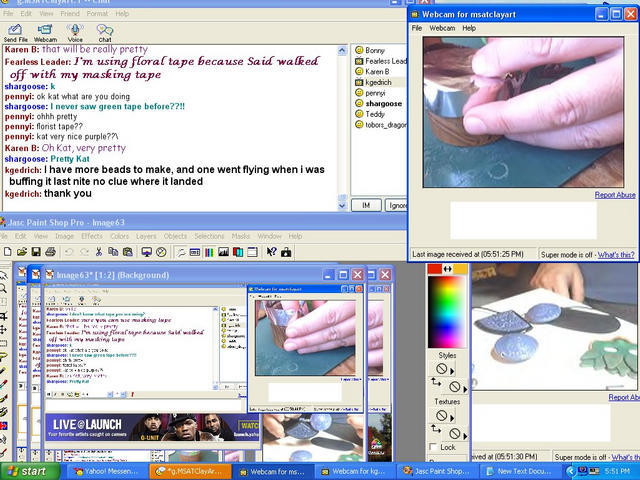Open the Selections menu in Paint Shop Pro
640x480 pixels.
209,236
